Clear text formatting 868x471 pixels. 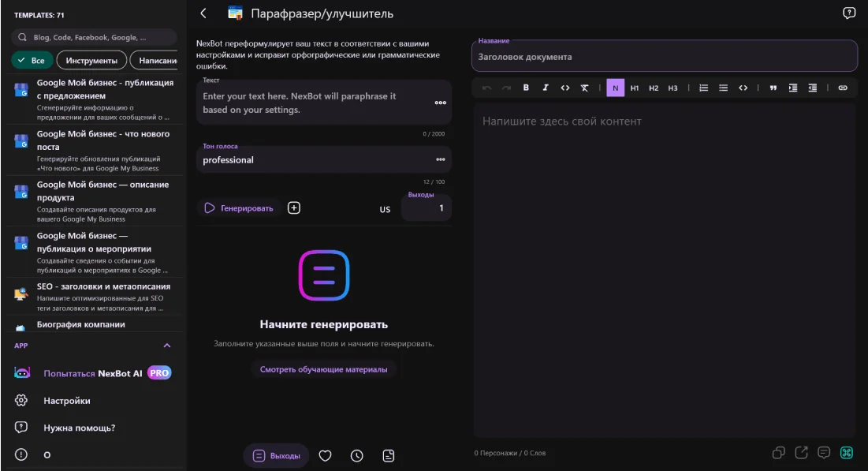[584, 88]
